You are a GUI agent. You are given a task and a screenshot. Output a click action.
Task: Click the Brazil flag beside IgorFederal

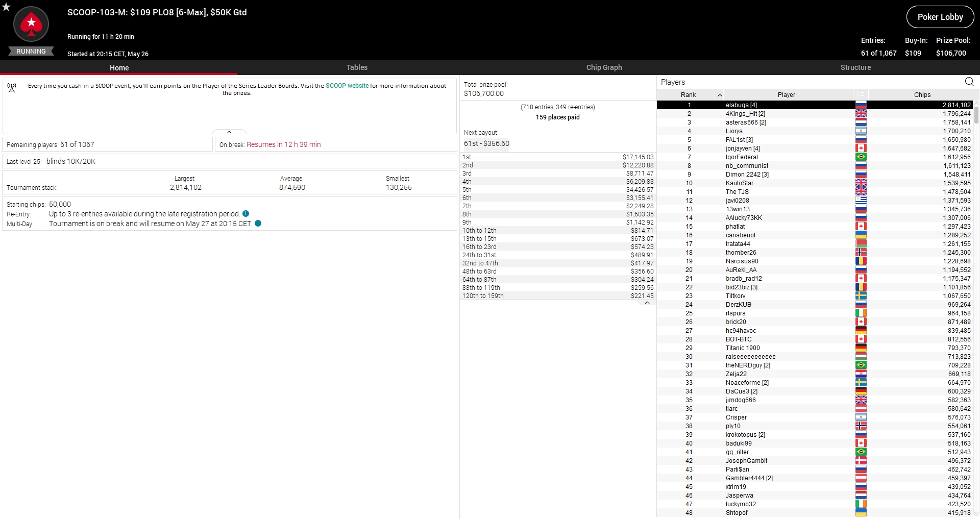point(861,157)
